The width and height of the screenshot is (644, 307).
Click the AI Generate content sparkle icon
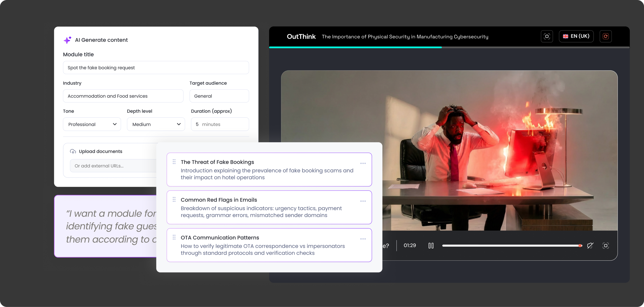coord(67,40)
